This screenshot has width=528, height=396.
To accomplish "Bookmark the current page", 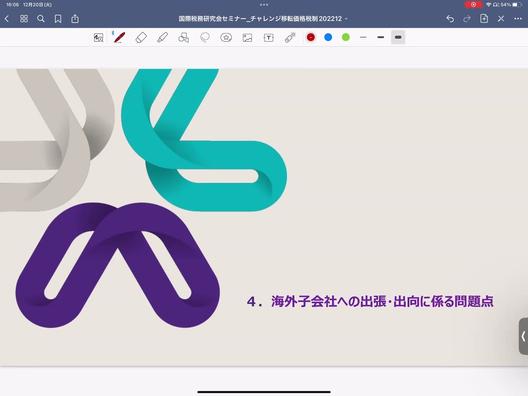I will 58,19.
